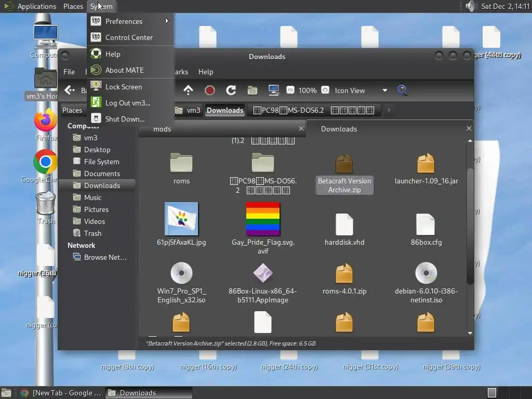
Task: Open Firefox desktop icon
Action: (46, 121)
